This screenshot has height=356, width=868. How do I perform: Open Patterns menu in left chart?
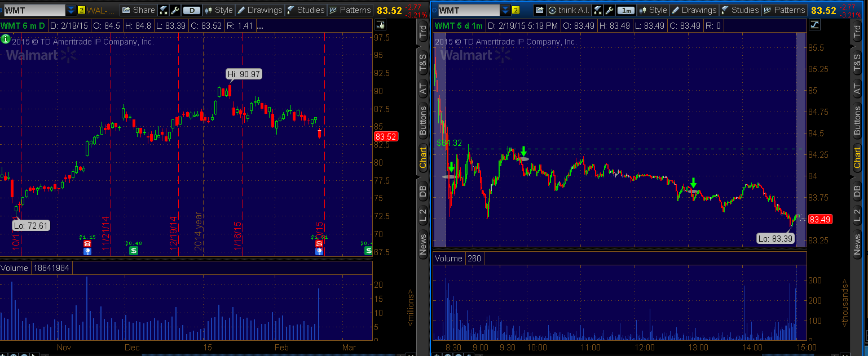[350, 10]
